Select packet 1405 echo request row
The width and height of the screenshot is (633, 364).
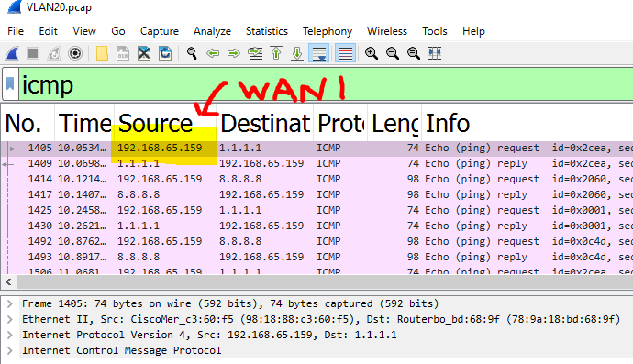(316, 149)
